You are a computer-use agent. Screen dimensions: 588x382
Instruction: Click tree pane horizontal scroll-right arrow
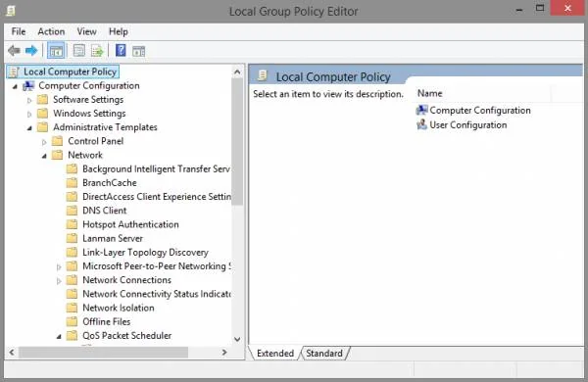click(x=224, y=353)
